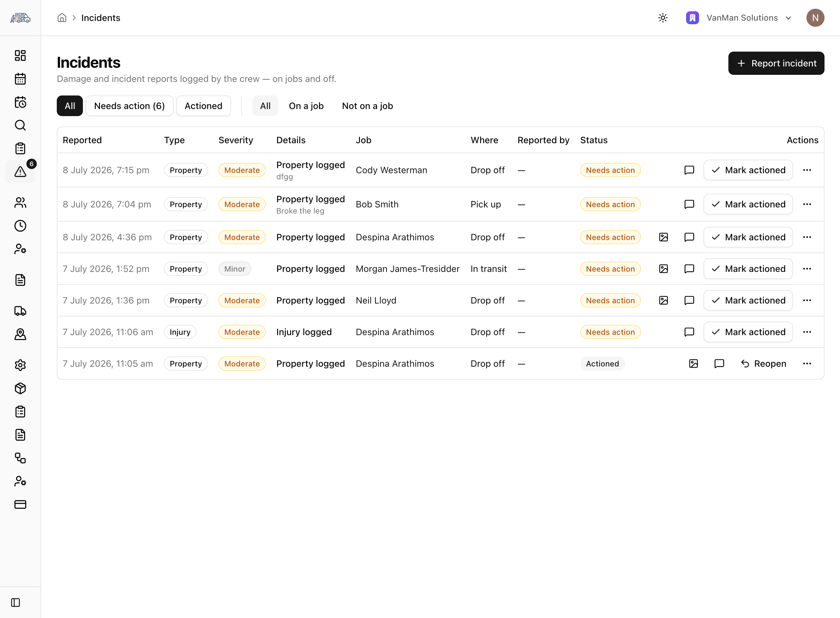This screenshot has width=840, height=618.
Task: Open the calendar-with-clock schedule icon
Action: point(20,102)
